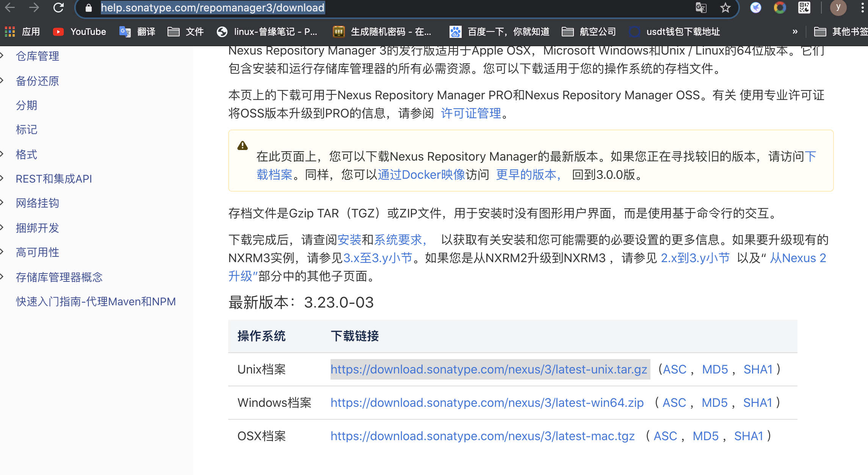Open SHA1 checksum for OSX archive

(x=749, y=436)
